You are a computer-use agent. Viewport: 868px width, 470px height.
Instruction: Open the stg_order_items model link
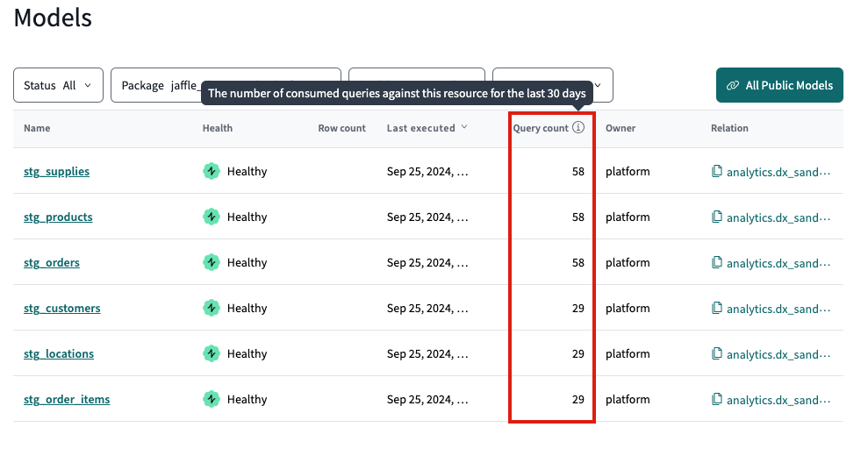[67, 400]
